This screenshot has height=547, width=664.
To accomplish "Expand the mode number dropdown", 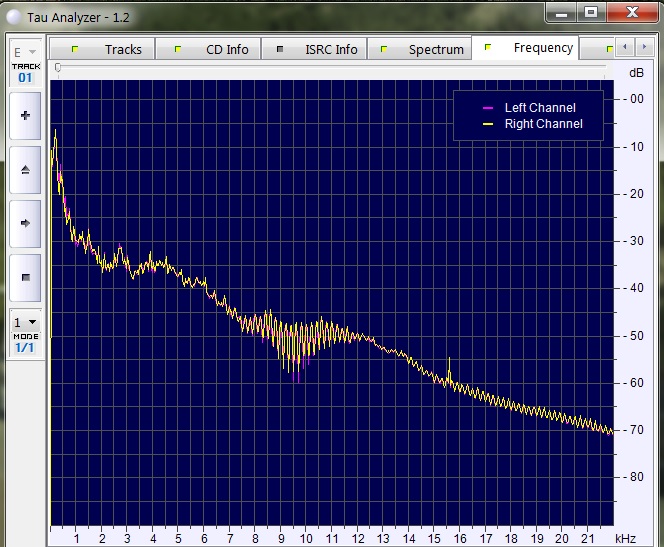I will (x=25, y=322).
